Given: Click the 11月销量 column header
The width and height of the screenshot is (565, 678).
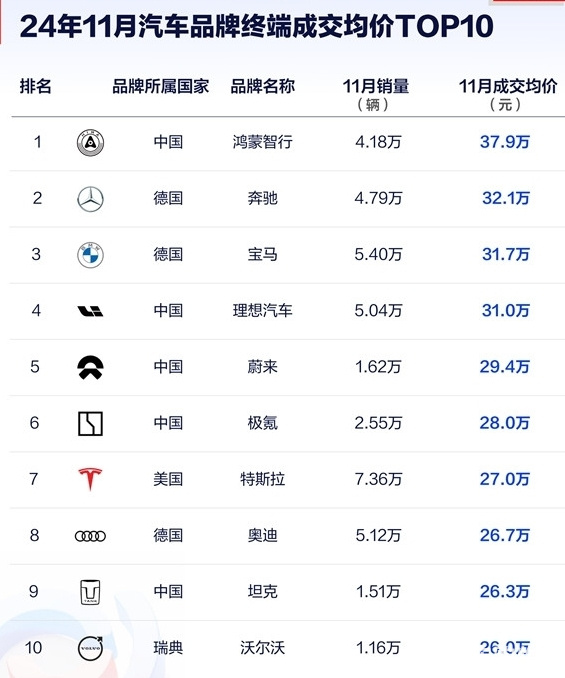Looking at the screenshot, I should coord(376,86).
